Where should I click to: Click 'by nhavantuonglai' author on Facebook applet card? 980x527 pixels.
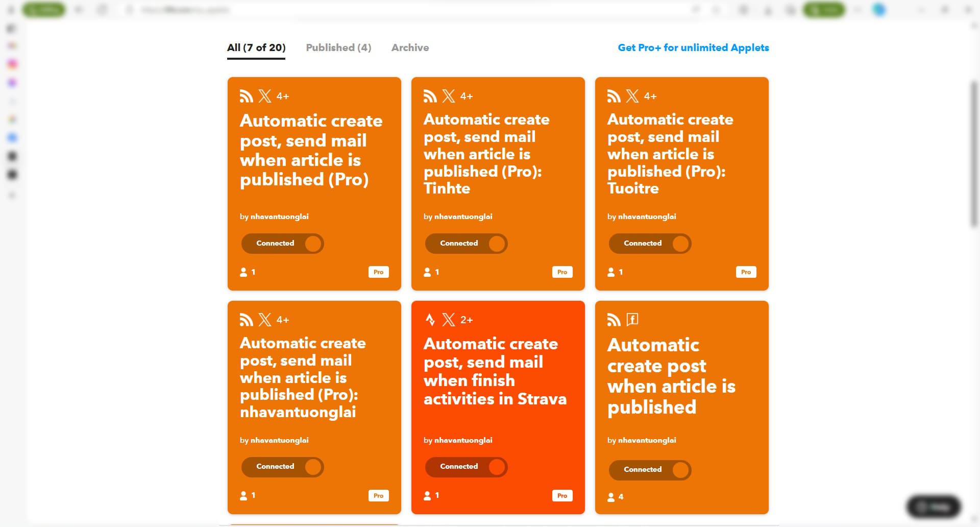[642, 440]
